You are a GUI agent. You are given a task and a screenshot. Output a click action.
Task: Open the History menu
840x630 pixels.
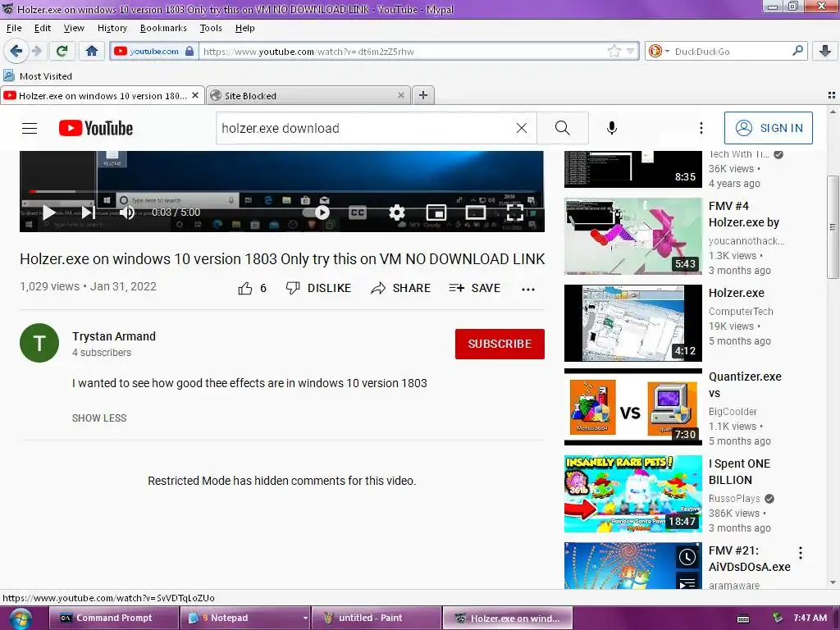click(x=112, y=28)
